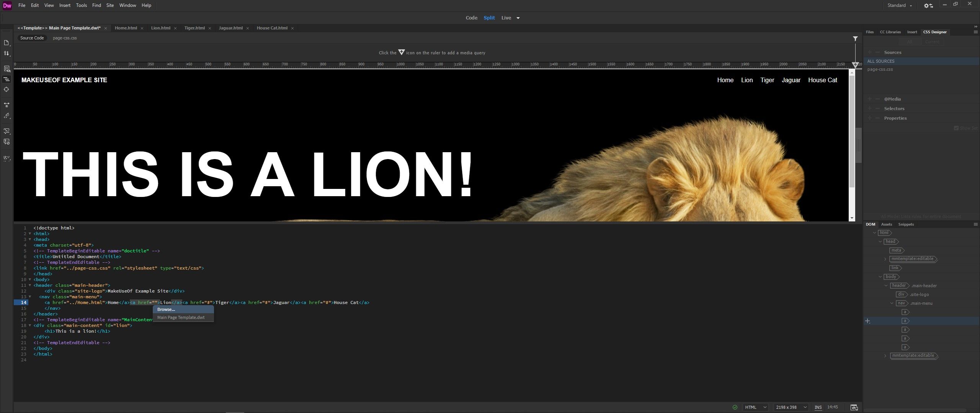Switch to the Tiger.html tab
This screenshot has width=980, height=413.
click(x=194, y=28)
